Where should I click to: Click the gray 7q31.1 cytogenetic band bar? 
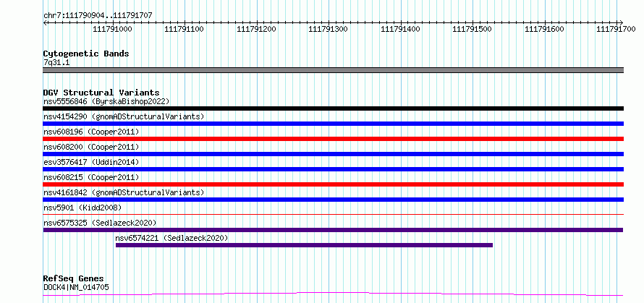click(333, 70)
